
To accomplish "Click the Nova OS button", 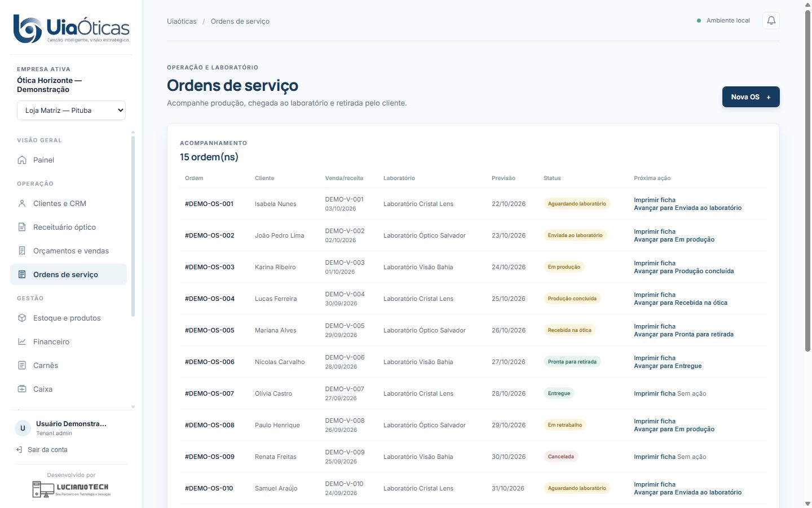I will click(x=751, y=97).
